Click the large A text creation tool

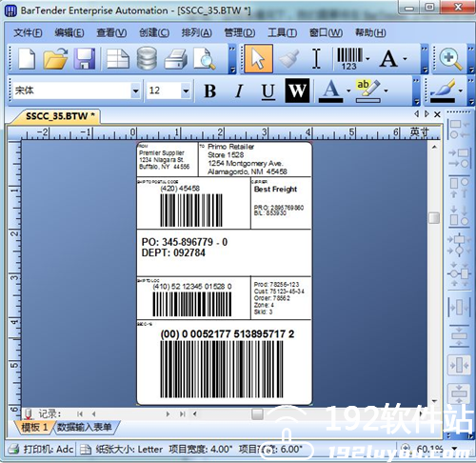(388, 58)
